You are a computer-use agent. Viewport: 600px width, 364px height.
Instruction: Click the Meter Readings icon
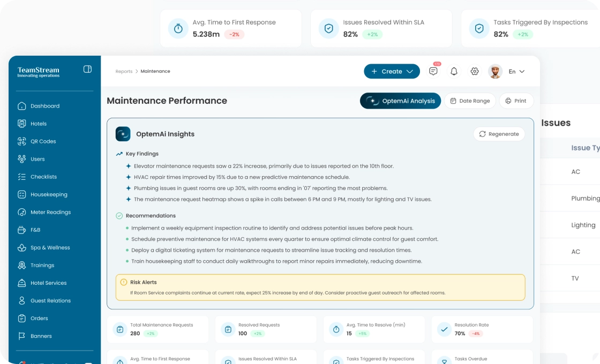pos(22,212)
